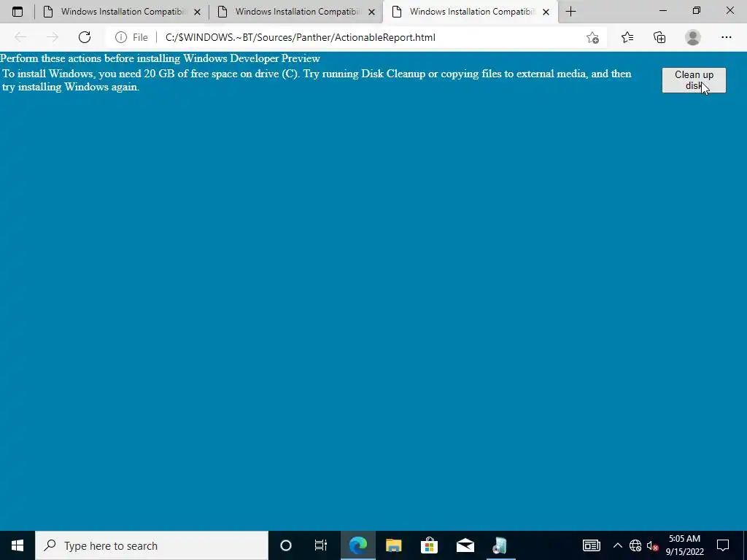Click the Clean up disk button

pyautogui.click(x=694, y=80)
